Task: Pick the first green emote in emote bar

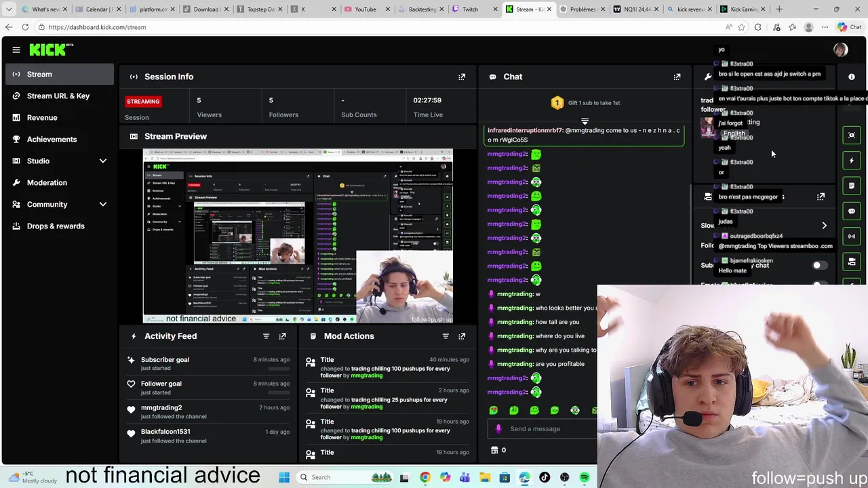Action: tap(494, 410)
